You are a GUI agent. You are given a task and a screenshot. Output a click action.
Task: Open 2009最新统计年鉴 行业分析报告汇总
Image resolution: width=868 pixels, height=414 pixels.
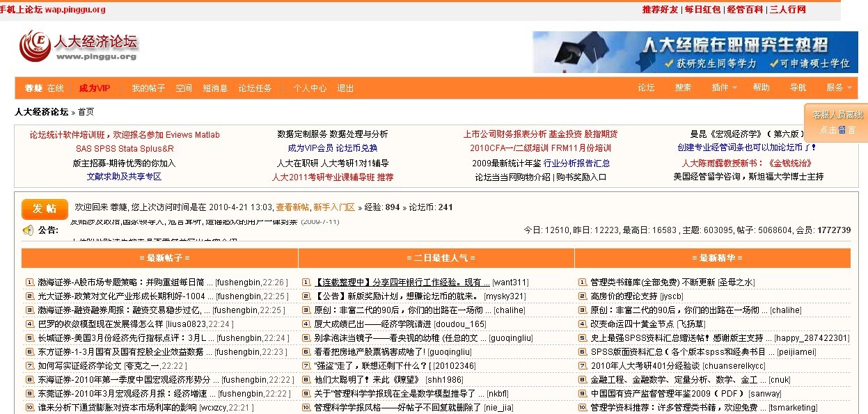[x=541, y=164]
